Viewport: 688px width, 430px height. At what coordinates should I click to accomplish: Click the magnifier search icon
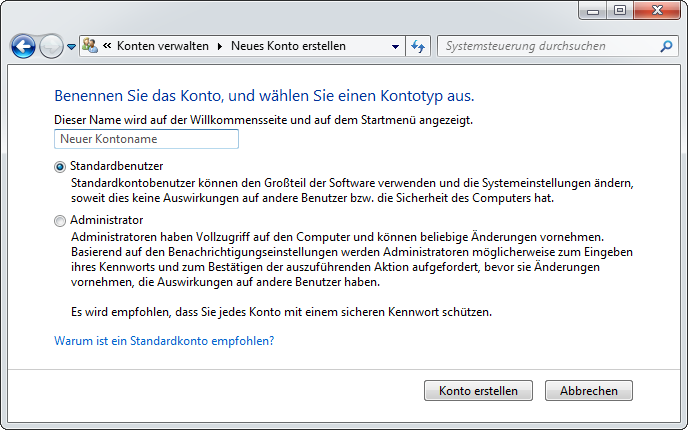point(666,46)
